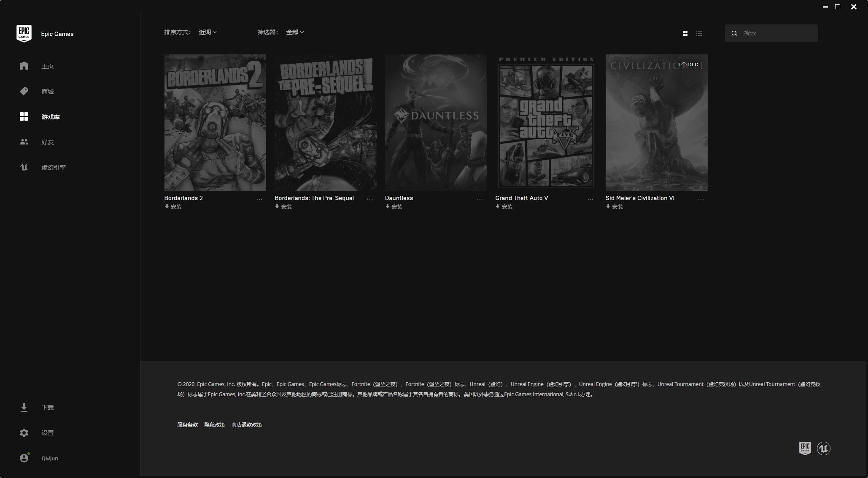Minimize the Epic Games launcher window

tap(825, 7)
